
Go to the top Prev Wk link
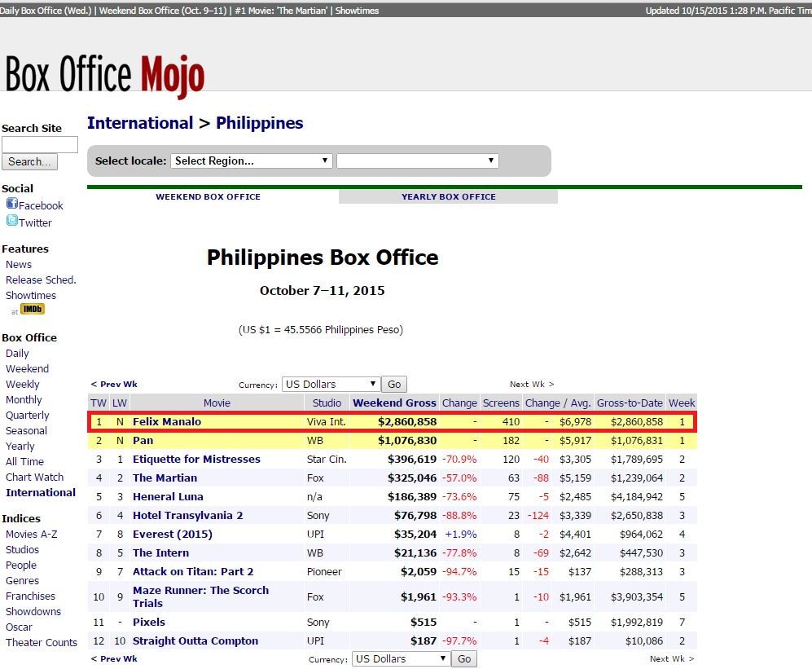(x=114, y=384)
